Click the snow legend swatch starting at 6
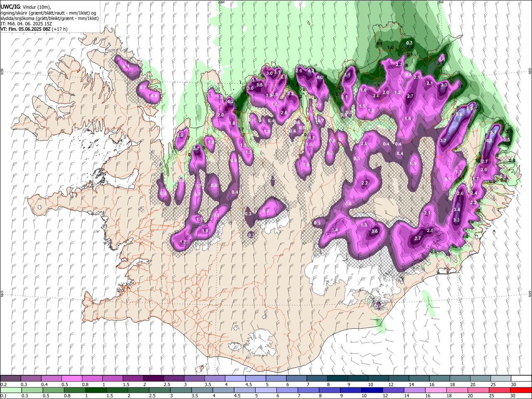532x399 pixels. 297,379
